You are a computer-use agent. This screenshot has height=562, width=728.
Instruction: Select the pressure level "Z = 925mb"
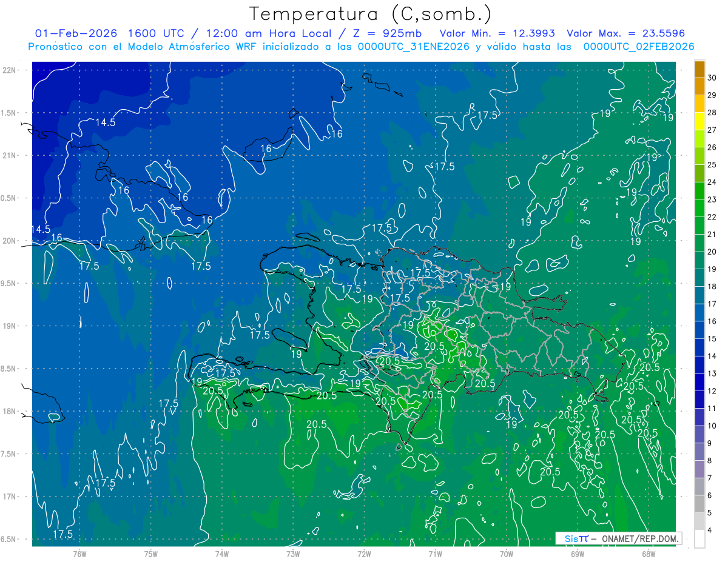tap(388, 33)
